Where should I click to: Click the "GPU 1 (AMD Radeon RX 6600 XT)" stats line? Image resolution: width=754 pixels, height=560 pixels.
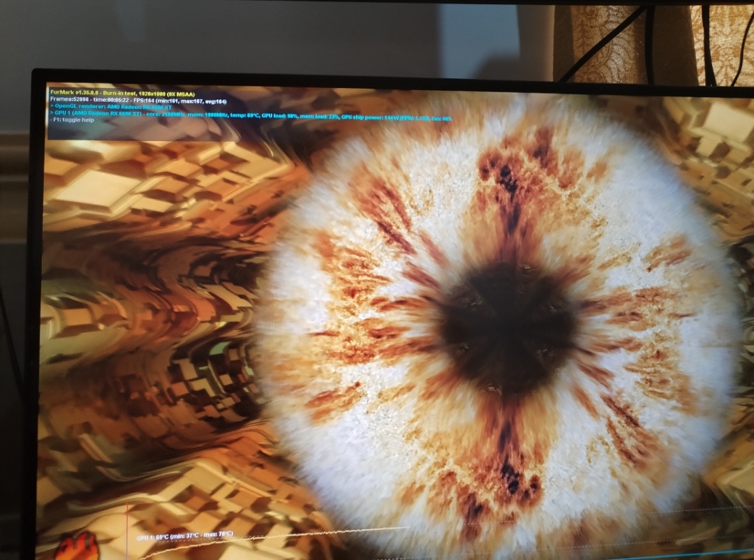[x=251, y=115]
